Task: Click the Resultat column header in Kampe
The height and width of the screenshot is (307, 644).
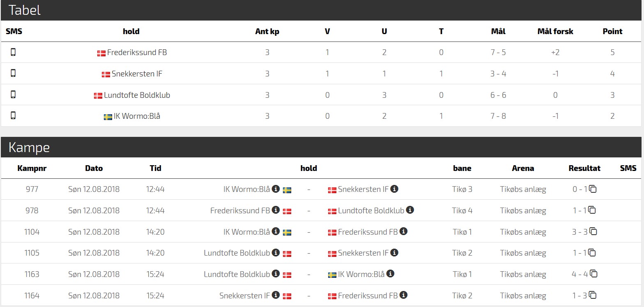Action: pyautogui.click(x=584, y=168)
